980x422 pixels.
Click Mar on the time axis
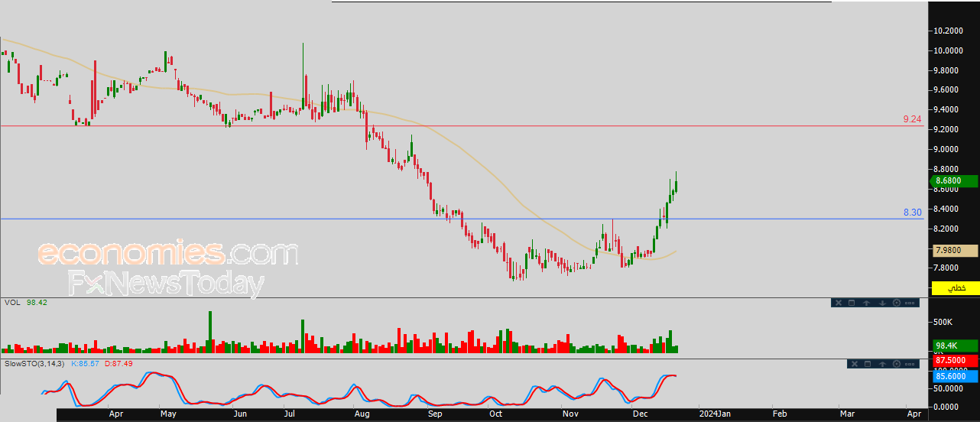click(847, 414)
